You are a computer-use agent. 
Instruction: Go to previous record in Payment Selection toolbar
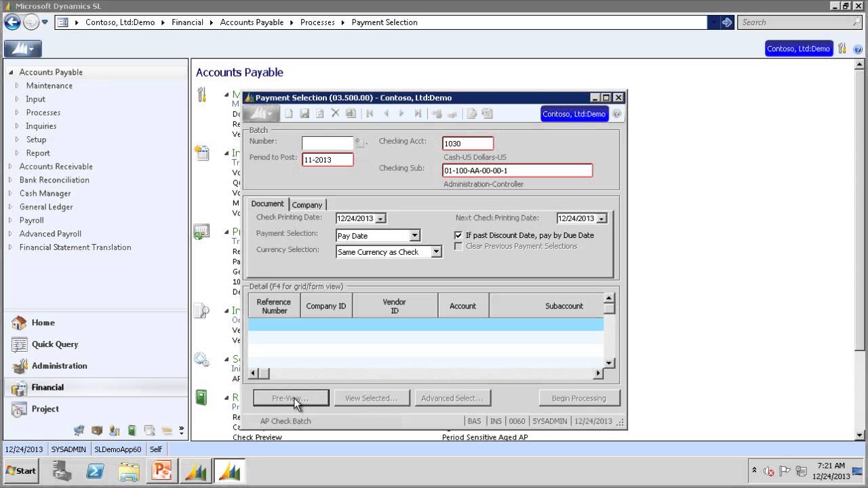tap(386, 114)
